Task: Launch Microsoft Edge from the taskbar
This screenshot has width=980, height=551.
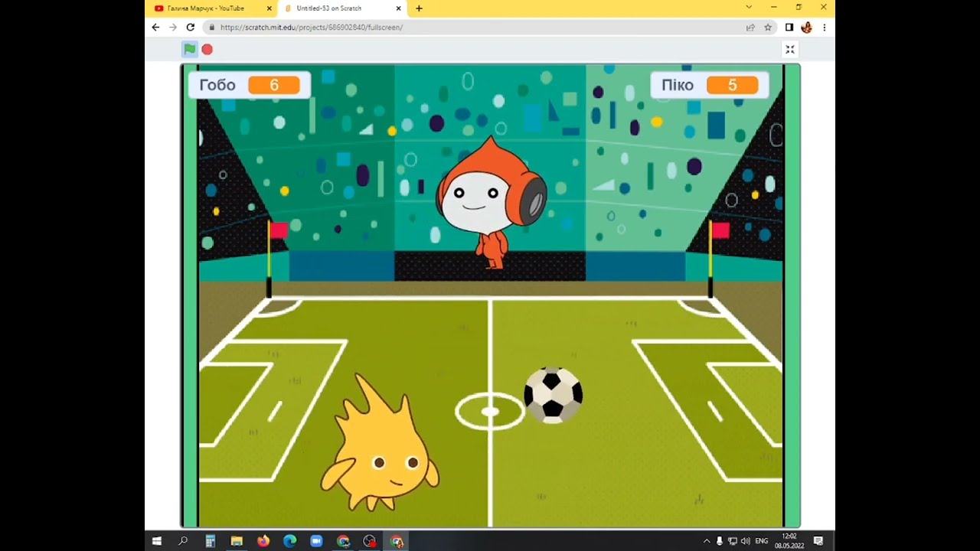Action: [x=289, y=541]
